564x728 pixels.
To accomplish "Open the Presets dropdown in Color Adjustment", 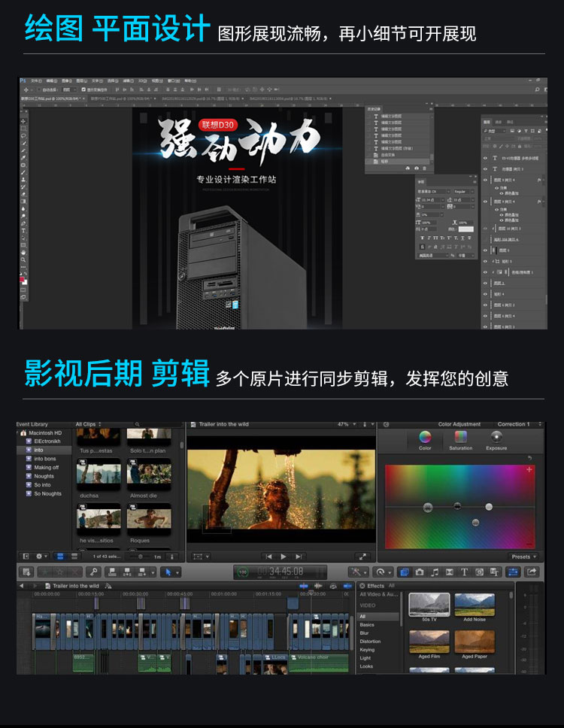I will pos(523,557).
